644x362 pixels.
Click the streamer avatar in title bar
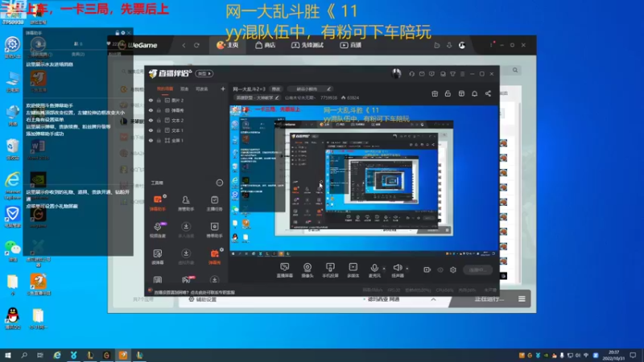click(396, 73)
